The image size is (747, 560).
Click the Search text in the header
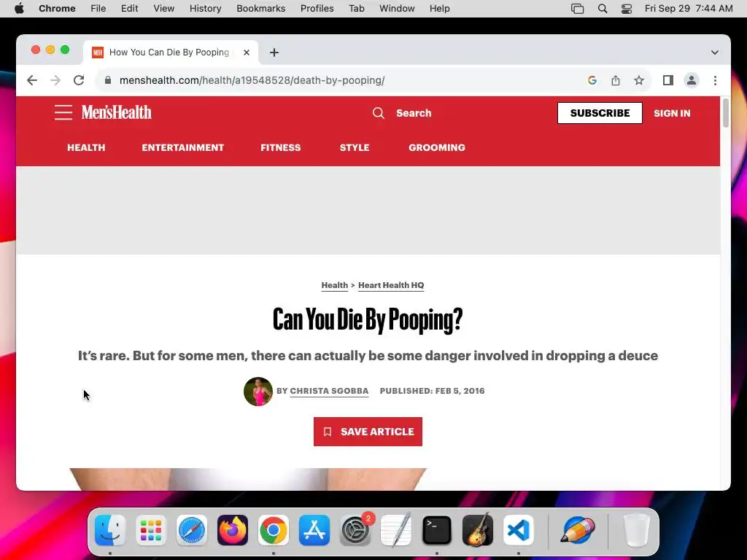coord(414,113)
